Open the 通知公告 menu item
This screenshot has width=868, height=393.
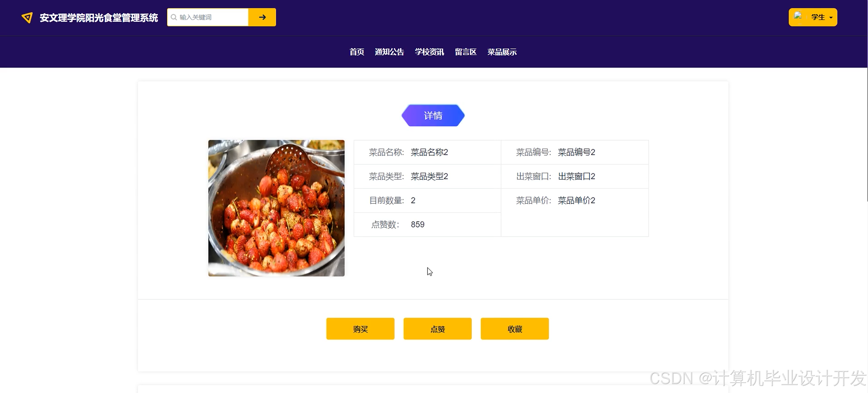pos(389,52)
